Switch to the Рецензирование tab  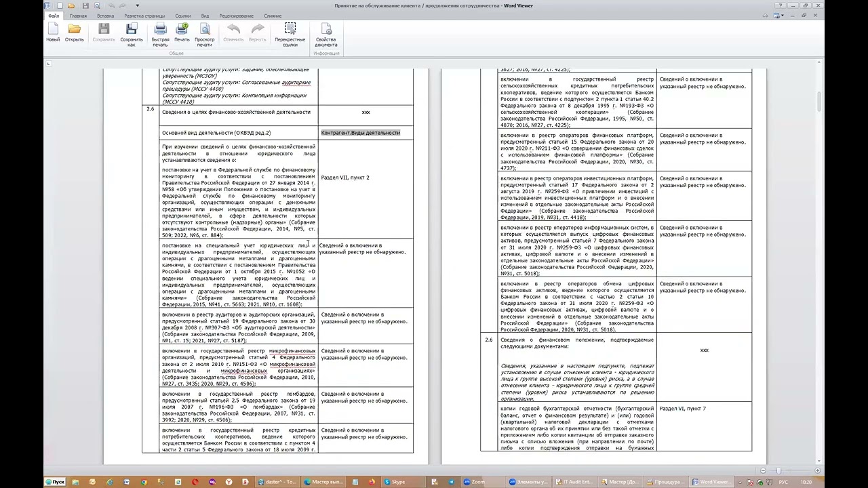237,16
